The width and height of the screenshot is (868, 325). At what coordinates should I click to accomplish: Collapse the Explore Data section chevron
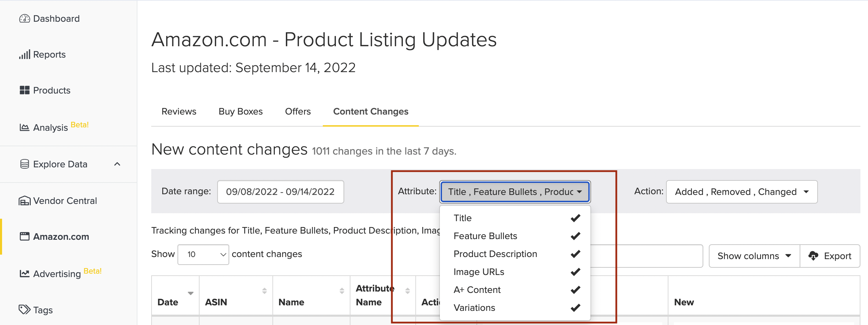coord(117,164)
